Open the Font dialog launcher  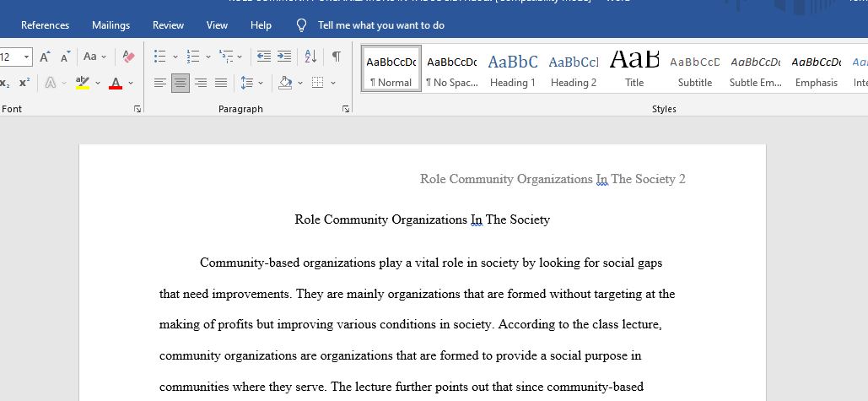click(x=137, y=109)
